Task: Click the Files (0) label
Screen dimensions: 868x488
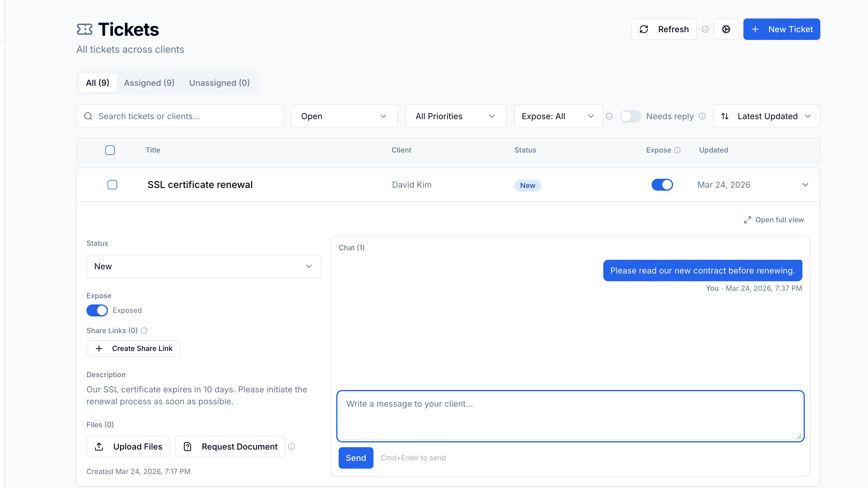Action: [x=100, y=425]
